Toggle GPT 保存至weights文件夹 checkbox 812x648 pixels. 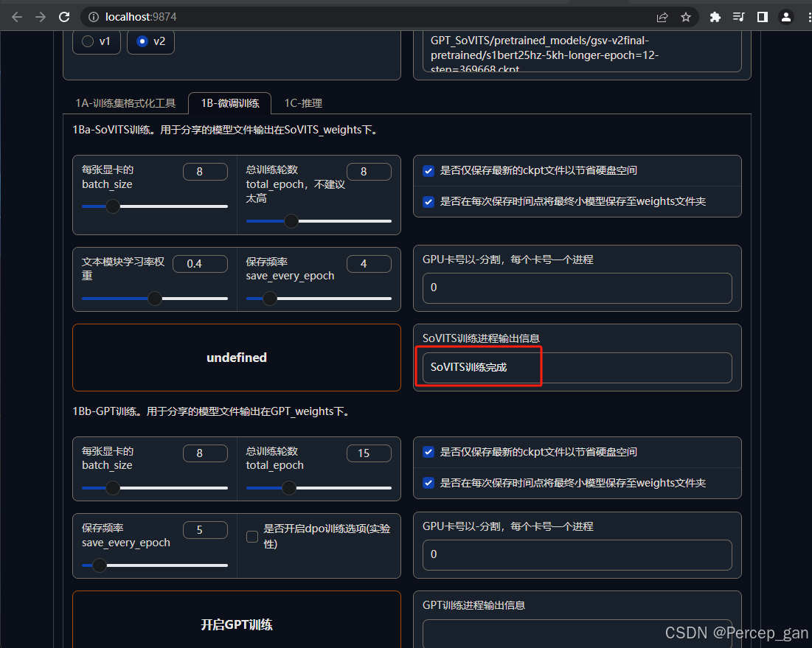click(x=428, y=484)
